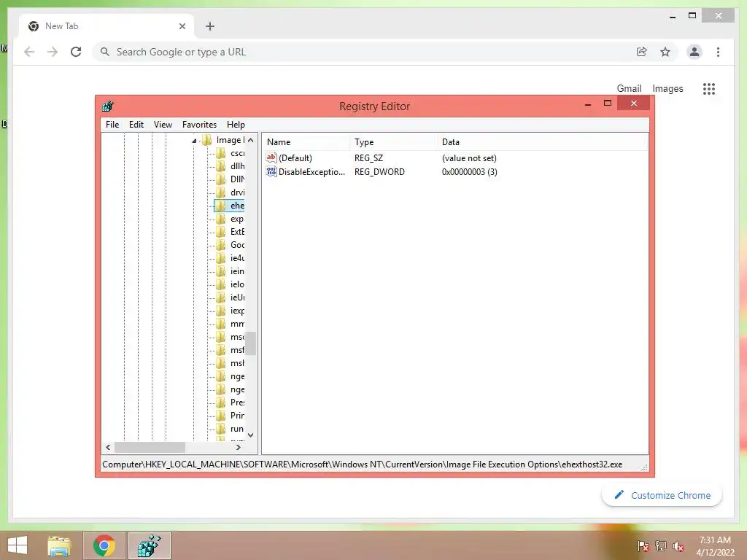Open Chrome's three-dot menu
This screenshot has height=560, width=747.
[x=718, y=52]
